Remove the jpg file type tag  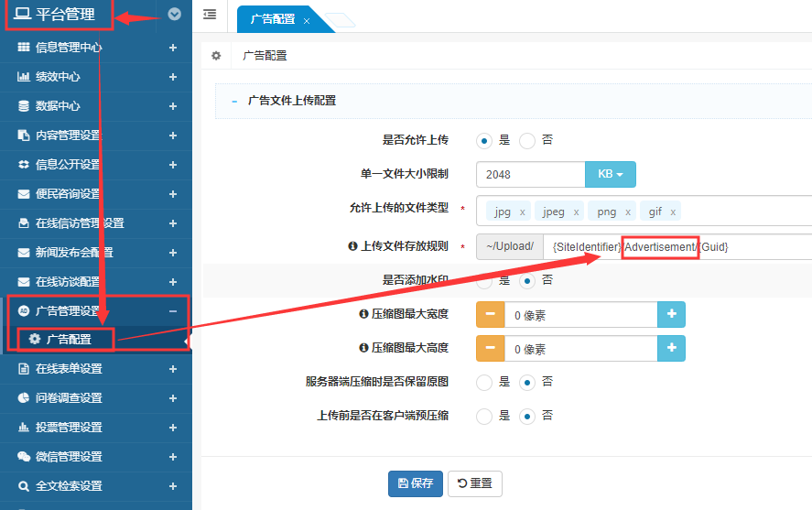pyautogui.click(x=522, y=212)
